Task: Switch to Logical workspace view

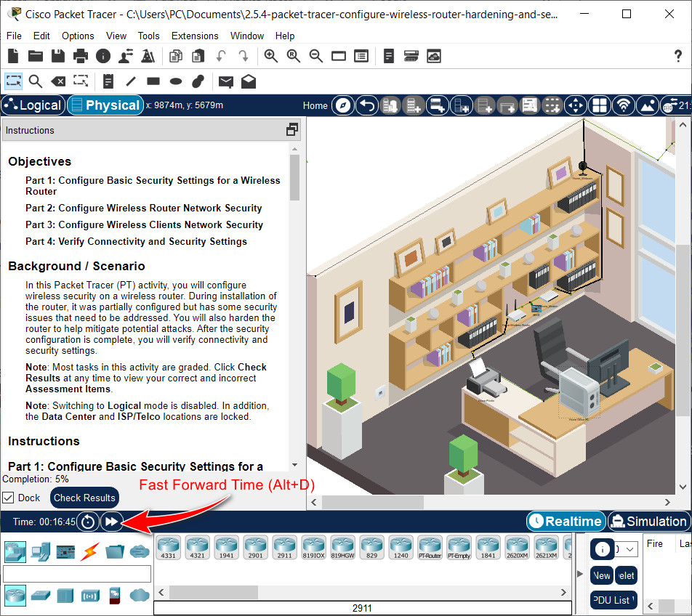Action: point(33,105)
